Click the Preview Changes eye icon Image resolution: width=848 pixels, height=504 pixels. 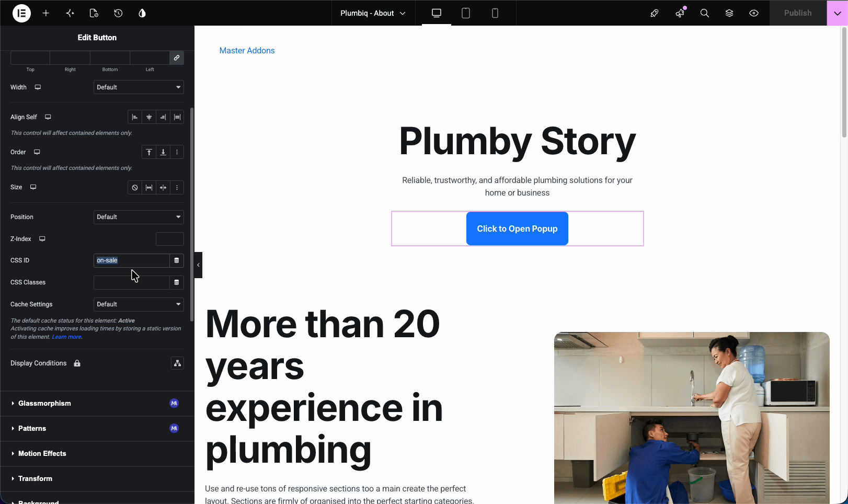(754, 13)
